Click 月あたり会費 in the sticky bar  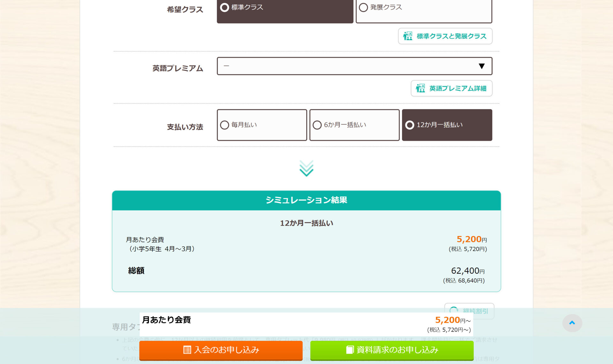[x=166, y=320]
